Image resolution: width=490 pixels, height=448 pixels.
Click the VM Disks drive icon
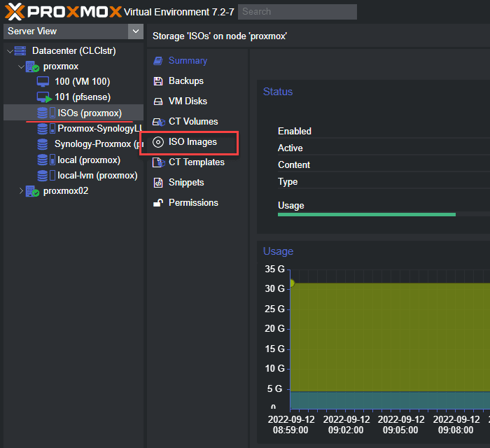pos(158,101)
